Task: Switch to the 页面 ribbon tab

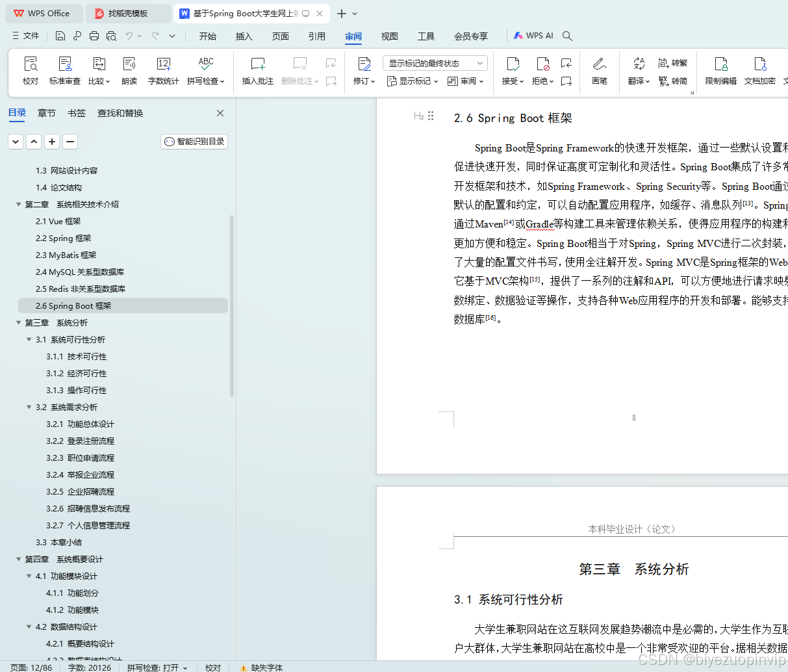Action: 281,36
